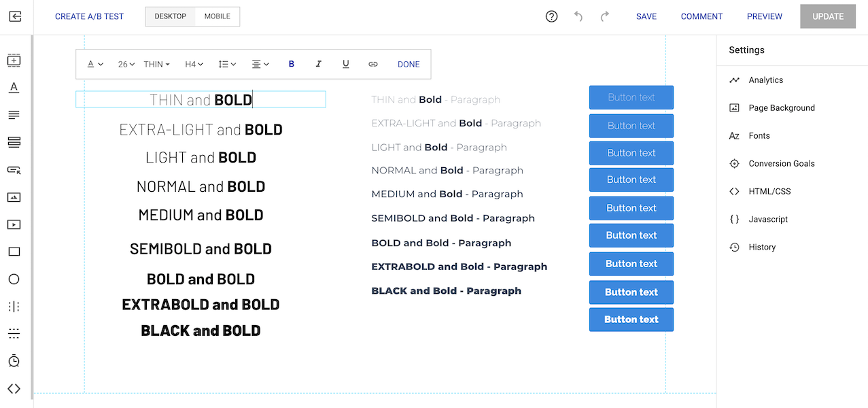Screen dimensions: 868x408
Task: Toggle underline formatting in the text toolbar
Action: point(345,63)
